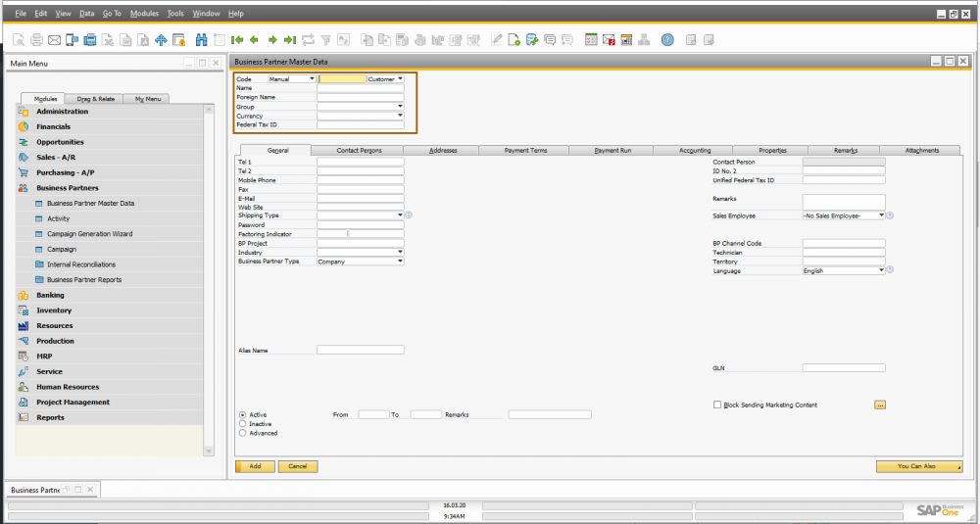The image size is (980, 524).
Task: Select the Advanced radio button
Action: coord(242,433)
